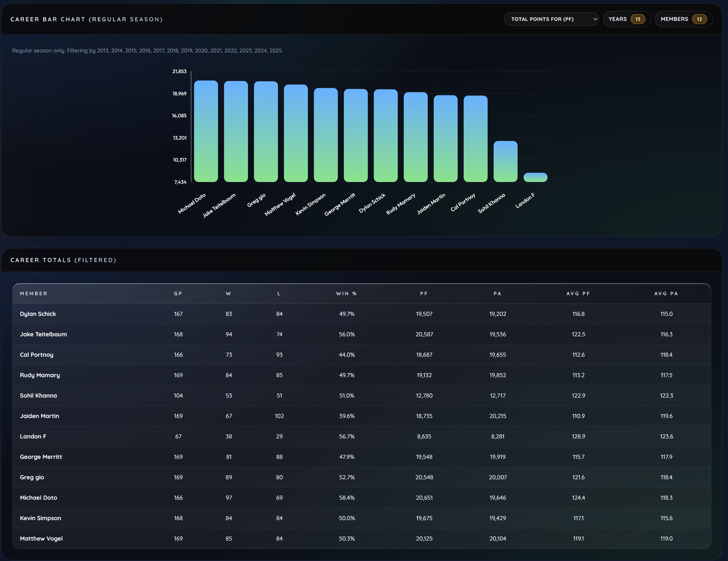Select the Cal Portnoy chart bar
Image resolution: width=728 pixels, height=561 pixels.
[x=475, y=139]
